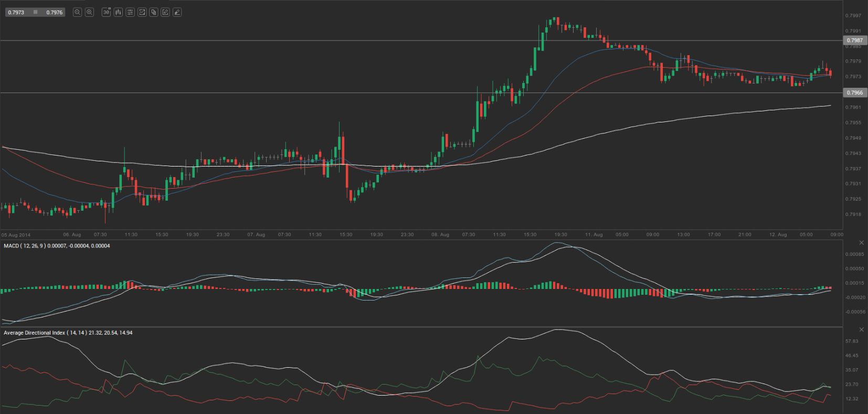The image size is (868, 414).
Task: Click the square between bid and ask
Action: click(35, 12)
